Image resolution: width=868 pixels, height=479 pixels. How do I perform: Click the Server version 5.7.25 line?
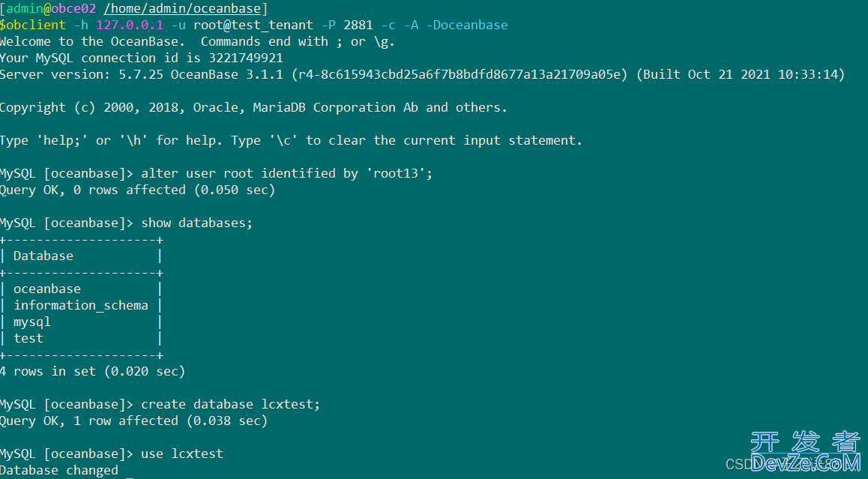422,75
